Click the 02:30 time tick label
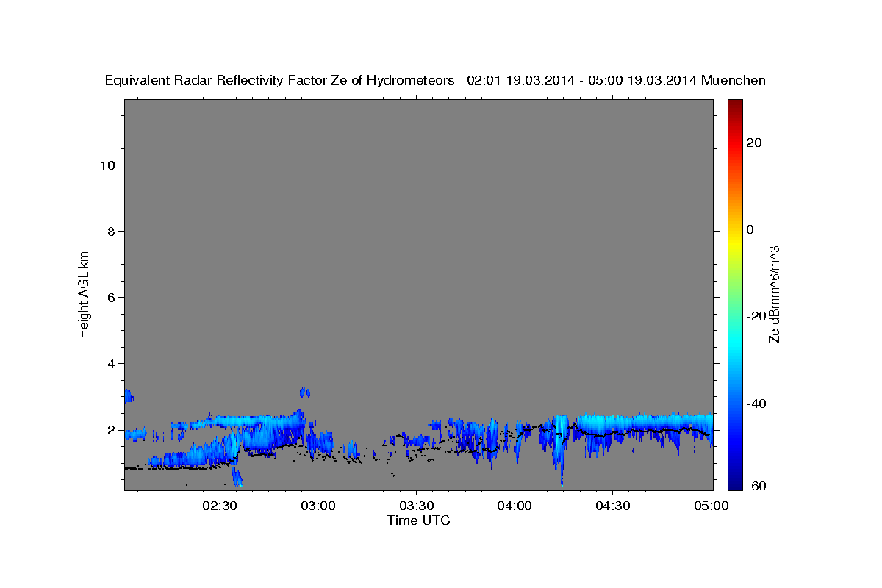Screen dimensions: 882x588 pos(220,506)
